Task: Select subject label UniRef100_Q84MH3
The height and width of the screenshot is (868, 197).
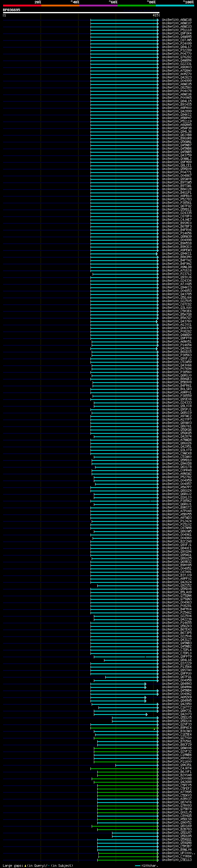Action: click(x=177, y=684)
